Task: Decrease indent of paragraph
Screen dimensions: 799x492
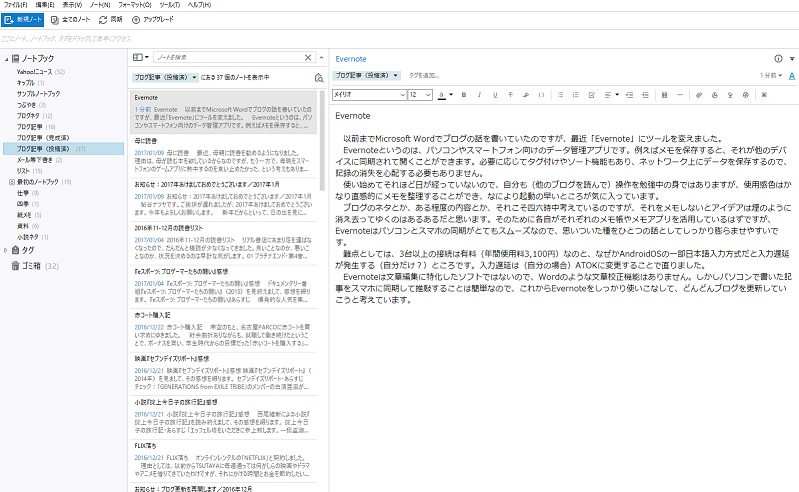Action: click(x=629, y=95)
